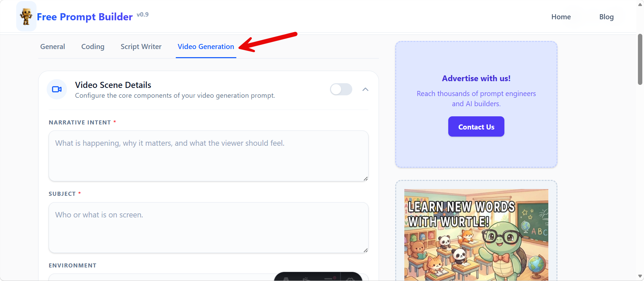Select the text tool in the floating dark toolbar
The image size is (644, 281).
pyautogui.click(x=286, y=280)
